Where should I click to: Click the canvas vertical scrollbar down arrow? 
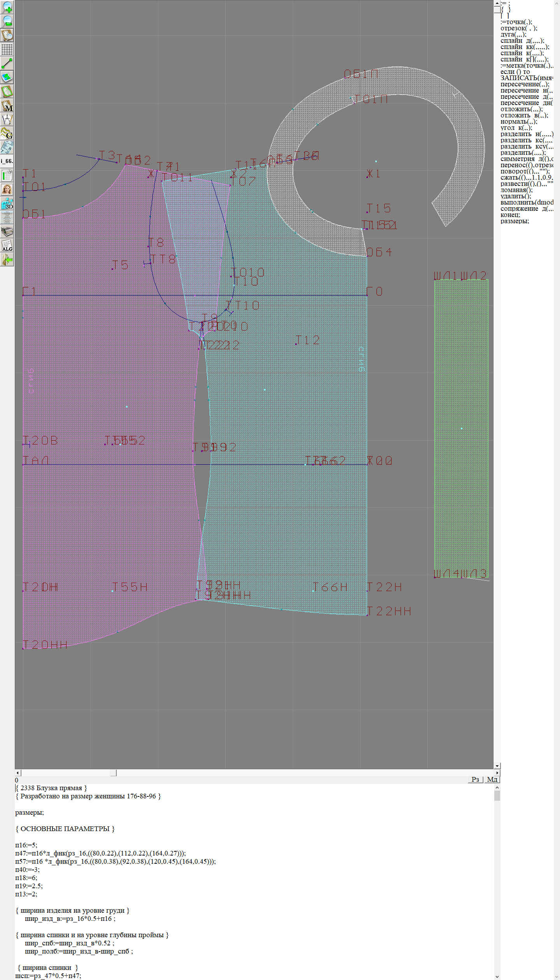497,766
